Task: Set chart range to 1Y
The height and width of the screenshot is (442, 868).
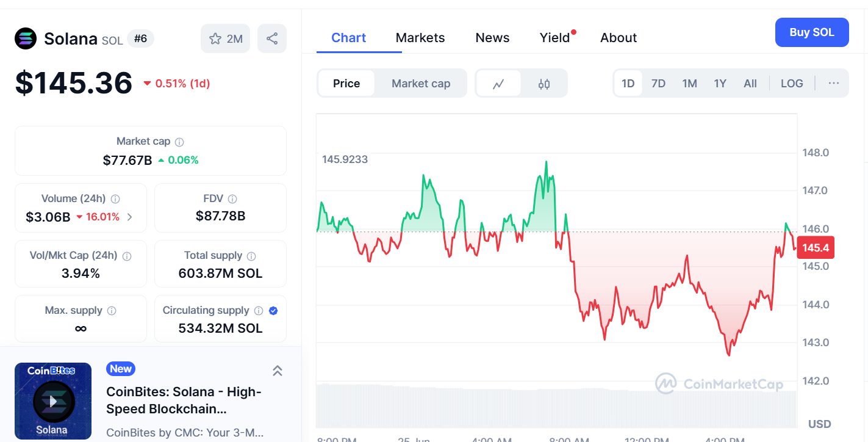Action: coord(720,84)
